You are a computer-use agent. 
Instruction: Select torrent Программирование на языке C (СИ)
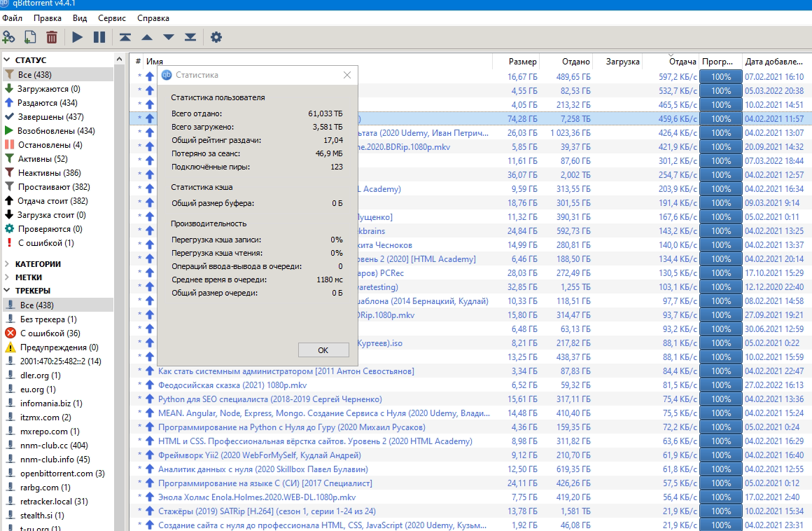(265, 483)
